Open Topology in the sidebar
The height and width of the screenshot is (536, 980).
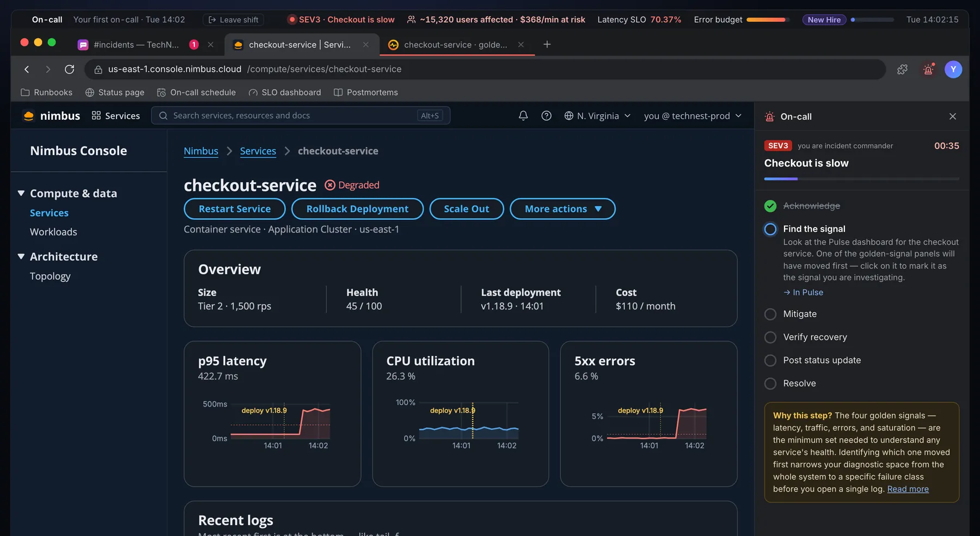[x=50, y=276]
